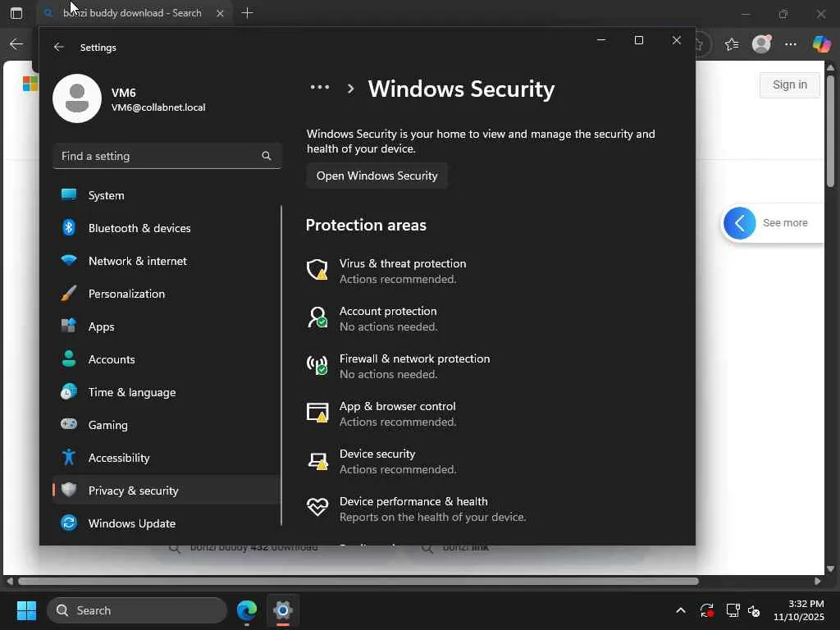Open a new Edge tab with plus
The width and height of the screenshot is (840, 630).
[247, 13]
